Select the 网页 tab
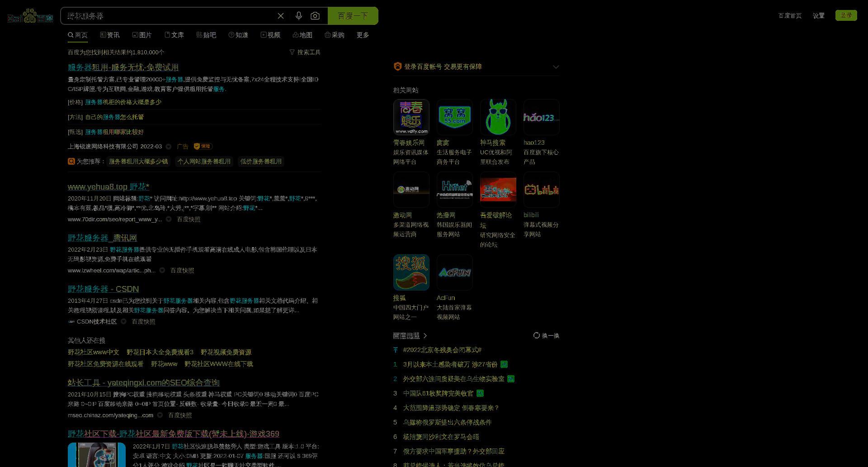Viewport: 868px width, 467px height. [x=78, y=35]
